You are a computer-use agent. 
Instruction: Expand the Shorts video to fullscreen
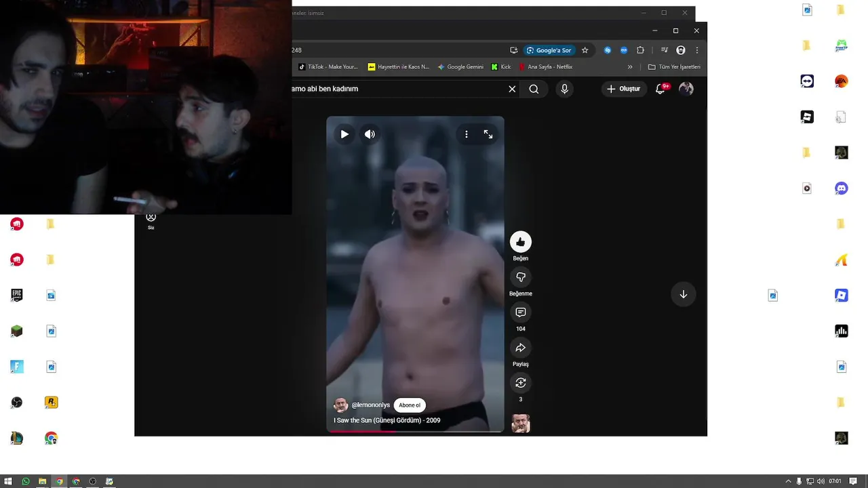pyautogui.click(x=488, y=134)
